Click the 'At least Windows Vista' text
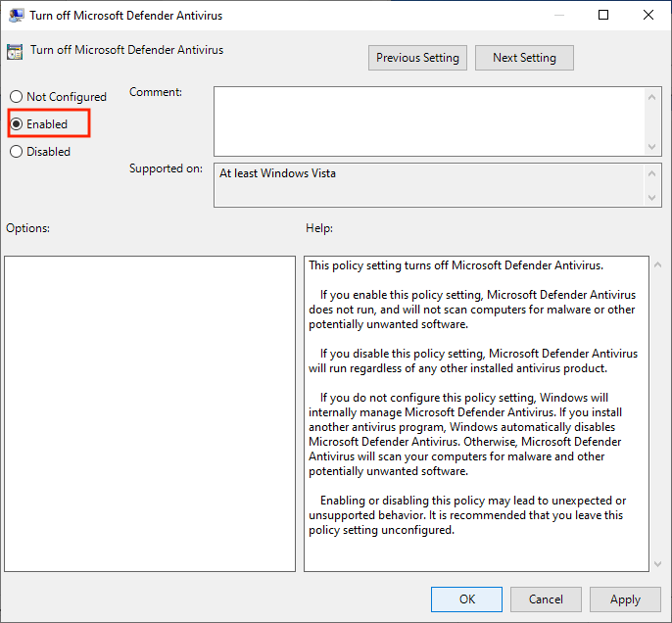This screenshot has height=623, width=672. pos(278,173)
